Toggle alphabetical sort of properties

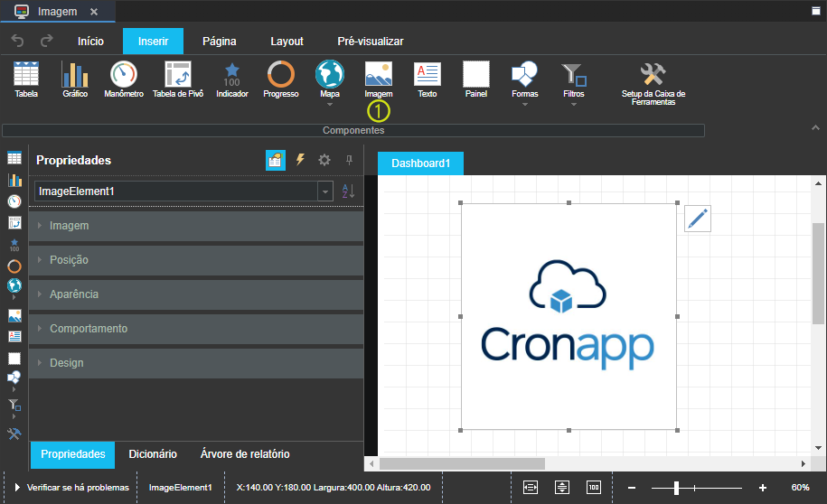tap(348, 191)
